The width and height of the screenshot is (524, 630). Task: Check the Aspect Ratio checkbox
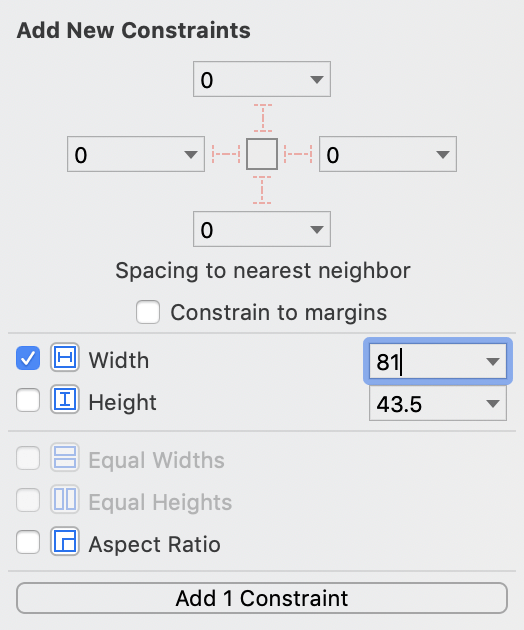point(28,542)
